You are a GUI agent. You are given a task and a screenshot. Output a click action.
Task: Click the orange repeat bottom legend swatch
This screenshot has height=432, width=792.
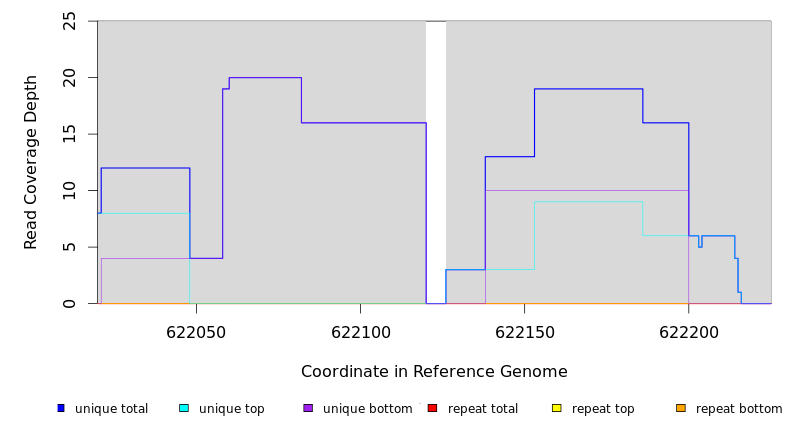[681, 408]
